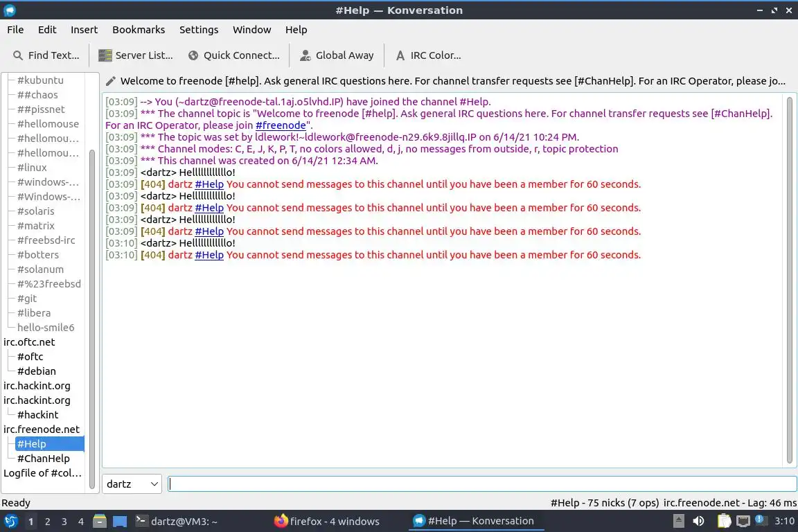Viewport: 798px width, 532px height.
Task: Select the #oftc channel
Action: pos(30,357)
